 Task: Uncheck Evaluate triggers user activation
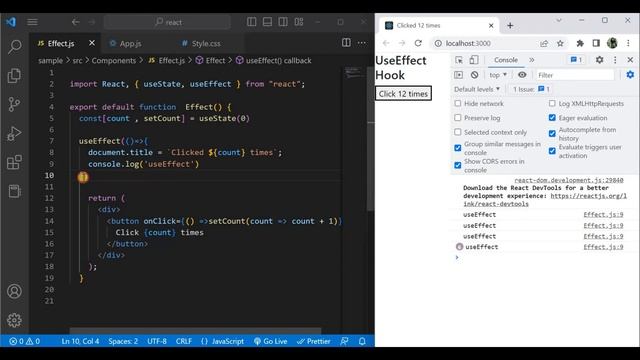pyautogui.click(x=552, y=151)
